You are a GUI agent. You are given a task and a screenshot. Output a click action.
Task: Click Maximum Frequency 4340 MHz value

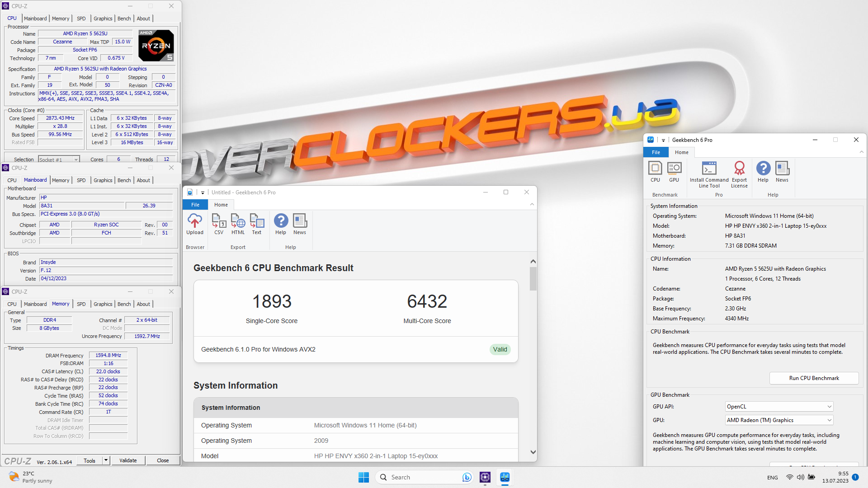tap(737, 319)
